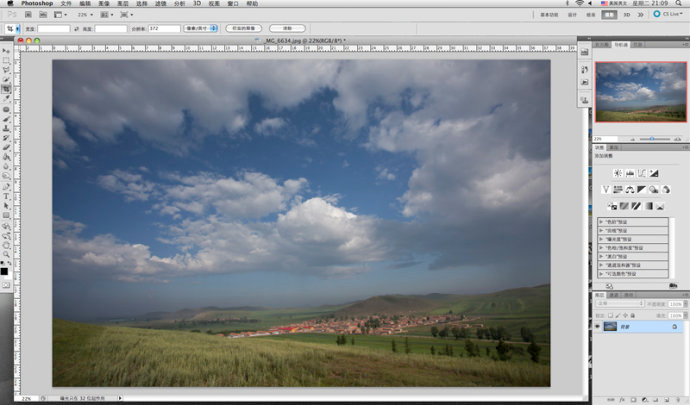Expand the "黑白"预设 presets group
The image size is (690, 405).
[601, 256]
